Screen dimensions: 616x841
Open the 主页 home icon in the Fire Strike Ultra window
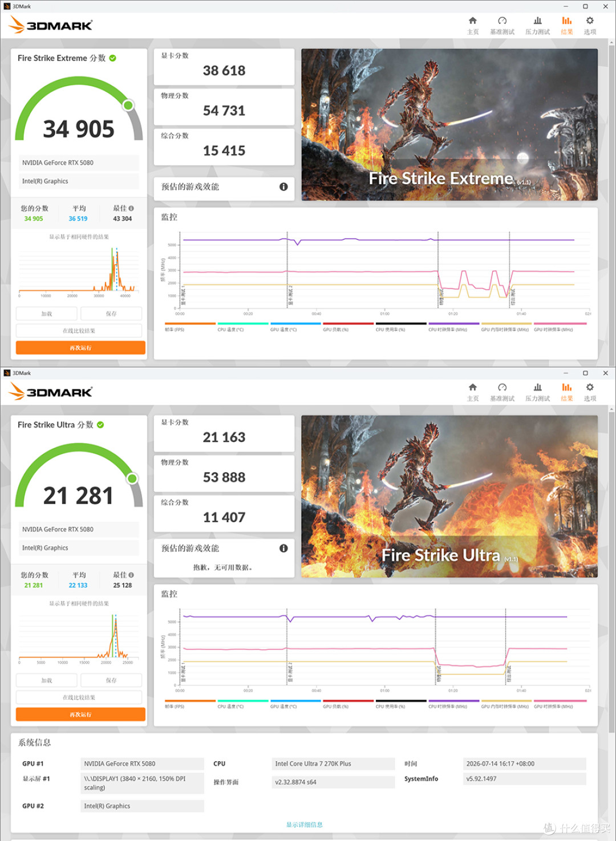(473, 392)
